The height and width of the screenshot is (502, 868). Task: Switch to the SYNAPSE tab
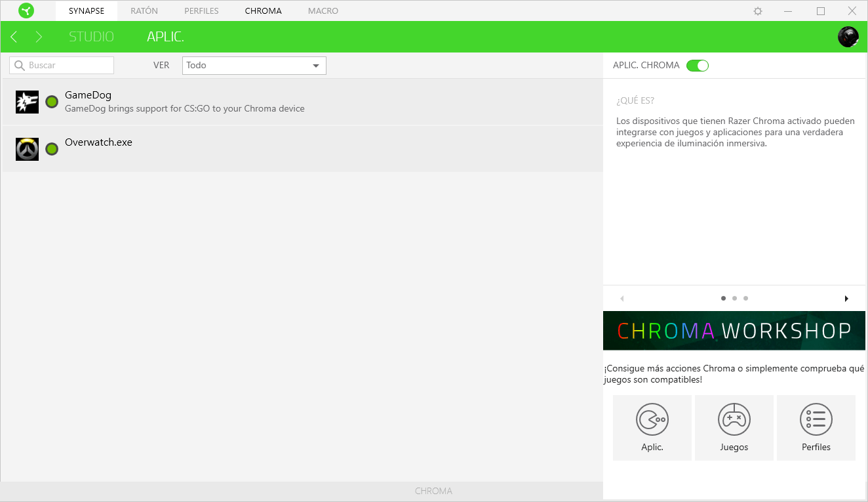87,11
